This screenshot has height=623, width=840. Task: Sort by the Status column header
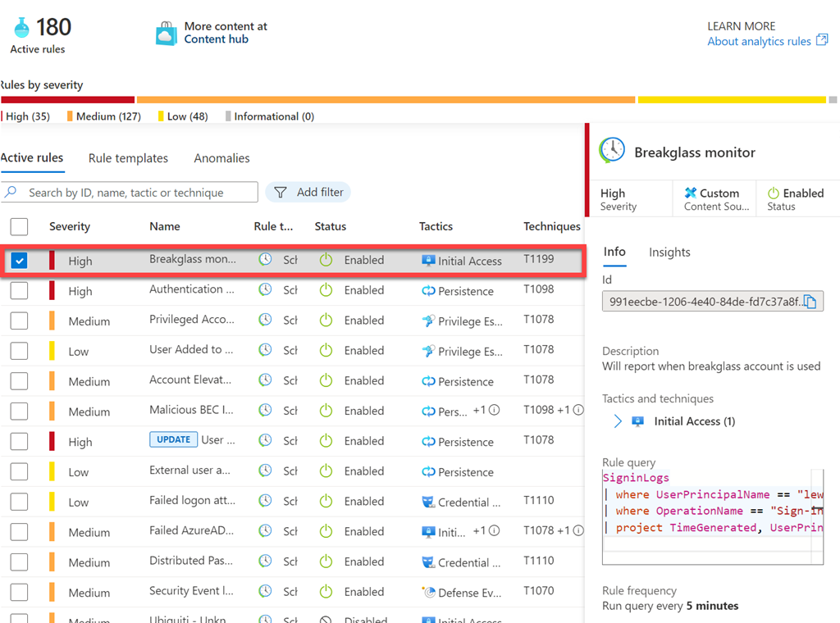[331, 227]
